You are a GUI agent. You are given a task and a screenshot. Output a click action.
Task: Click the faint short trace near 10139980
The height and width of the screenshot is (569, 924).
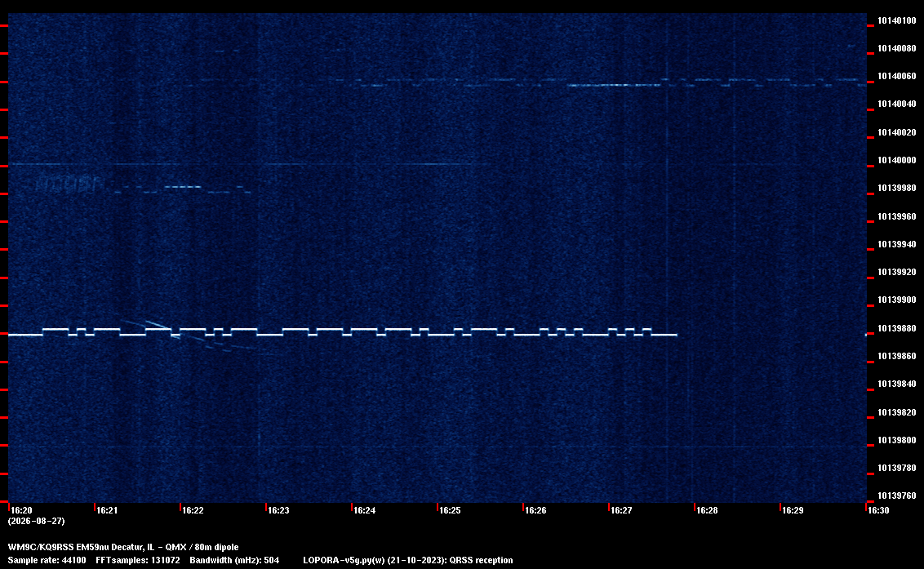coord(183,189)
